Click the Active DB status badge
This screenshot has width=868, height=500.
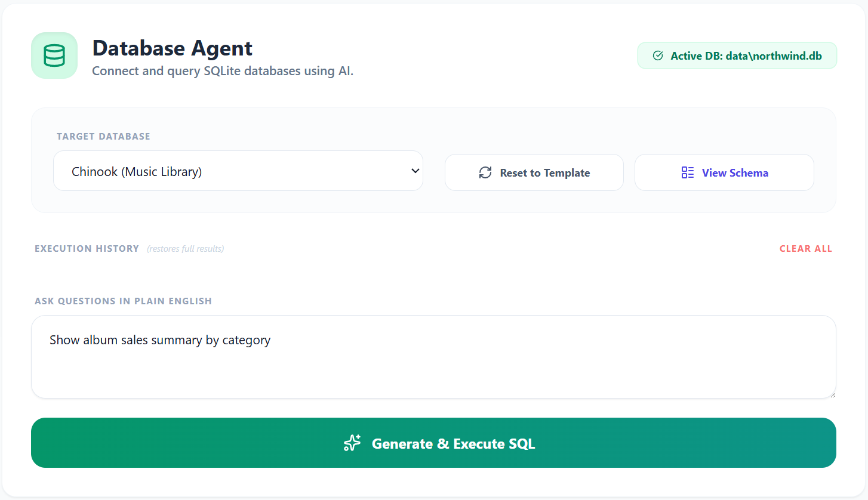coord(737,55)
